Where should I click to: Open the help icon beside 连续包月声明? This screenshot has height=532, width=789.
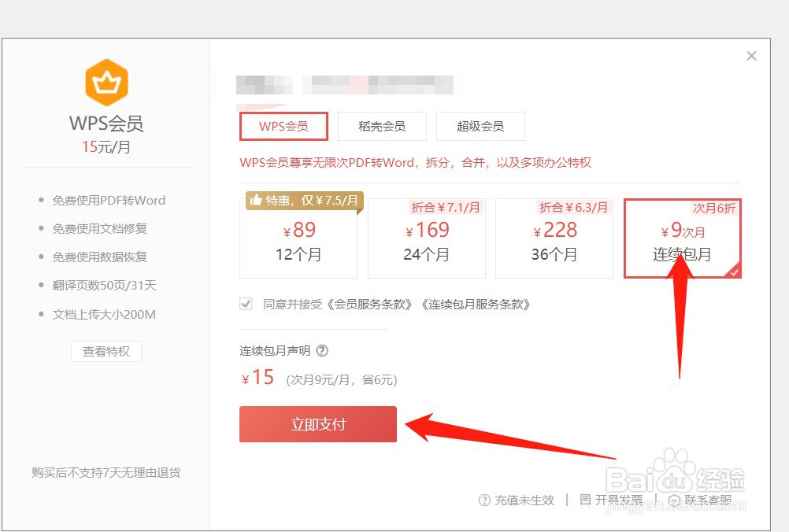pos(322,351)
